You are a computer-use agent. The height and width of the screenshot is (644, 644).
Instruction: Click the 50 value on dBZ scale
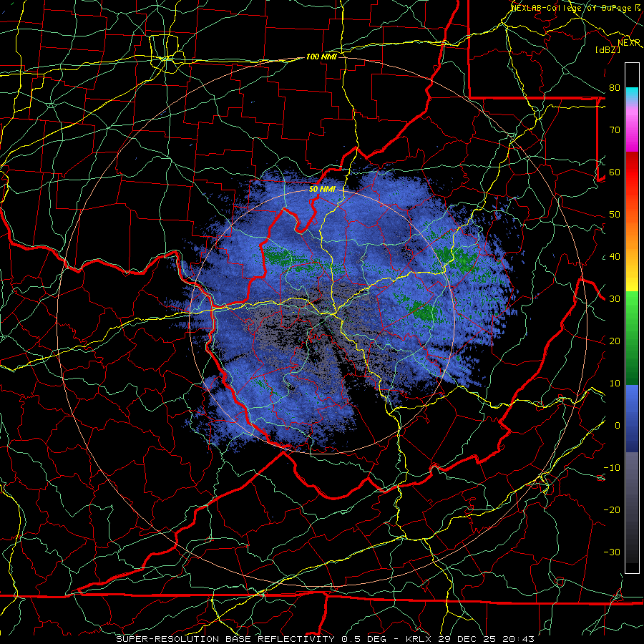click(x=615, y=215)
